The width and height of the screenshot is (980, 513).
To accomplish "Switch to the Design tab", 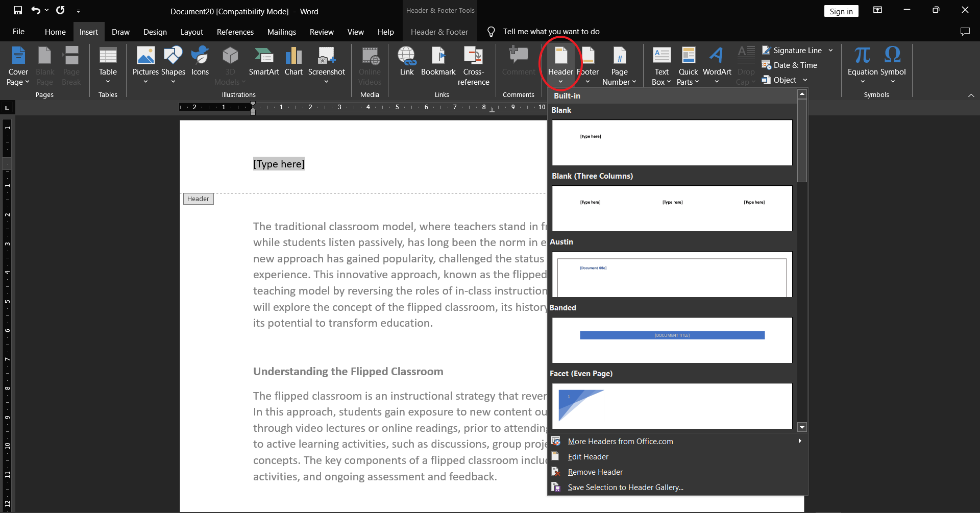I will (x=155, y=32).
